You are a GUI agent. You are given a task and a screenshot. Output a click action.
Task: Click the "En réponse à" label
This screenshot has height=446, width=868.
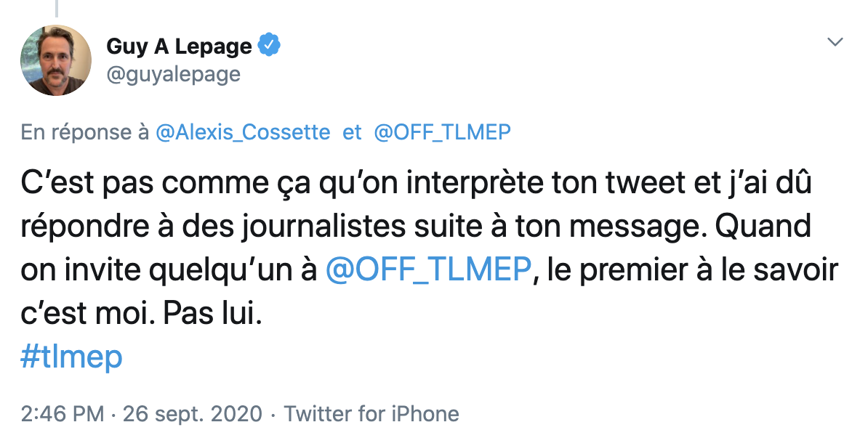click(x=85, y=132)
